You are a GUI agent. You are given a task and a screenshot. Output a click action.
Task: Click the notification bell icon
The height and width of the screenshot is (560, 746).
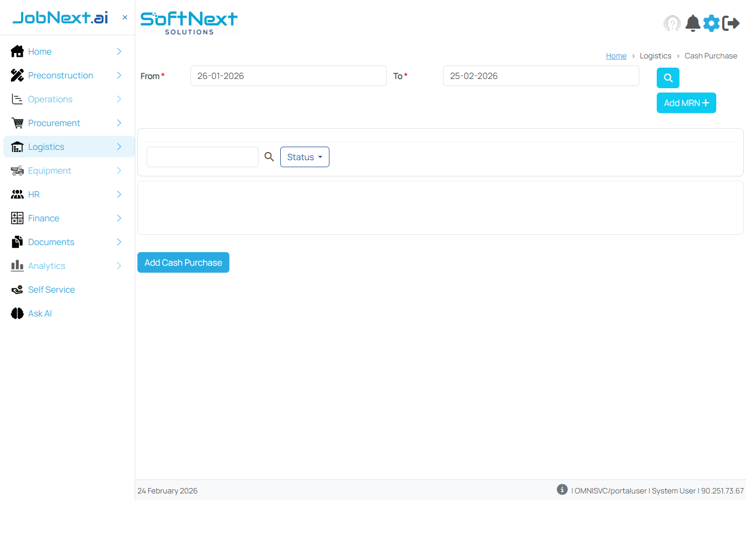pos(692,23)
